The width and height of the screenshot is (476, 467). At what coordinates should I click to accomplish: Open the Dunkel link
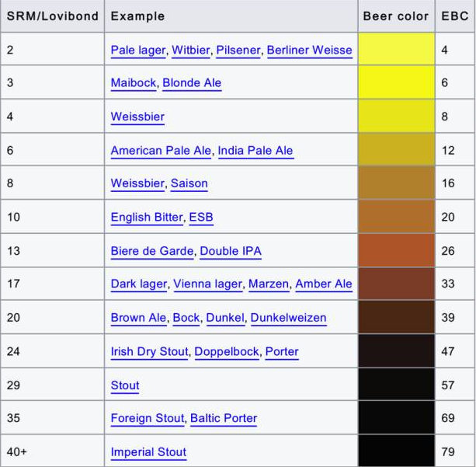click(x=225, y=318)
